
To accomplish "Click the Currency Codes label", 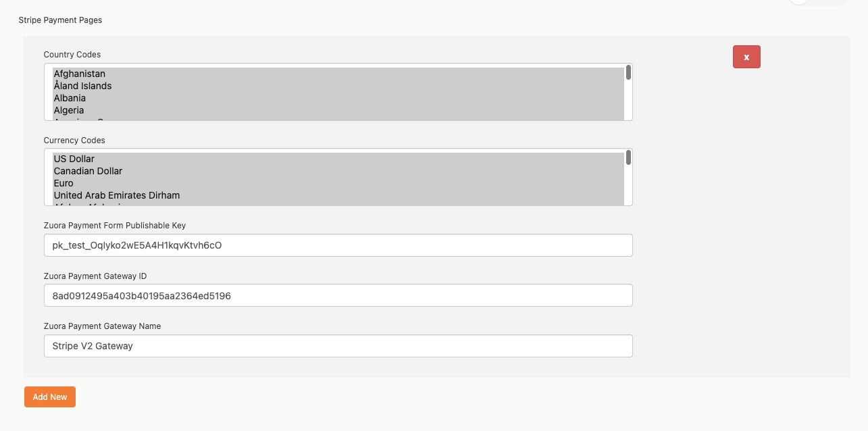I will pyautogui.click(x=74, y=141).
